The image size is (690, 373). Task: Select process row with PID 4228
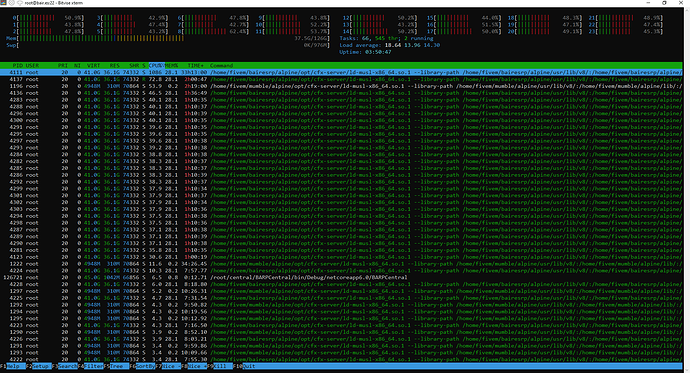[x=341, y=284]
